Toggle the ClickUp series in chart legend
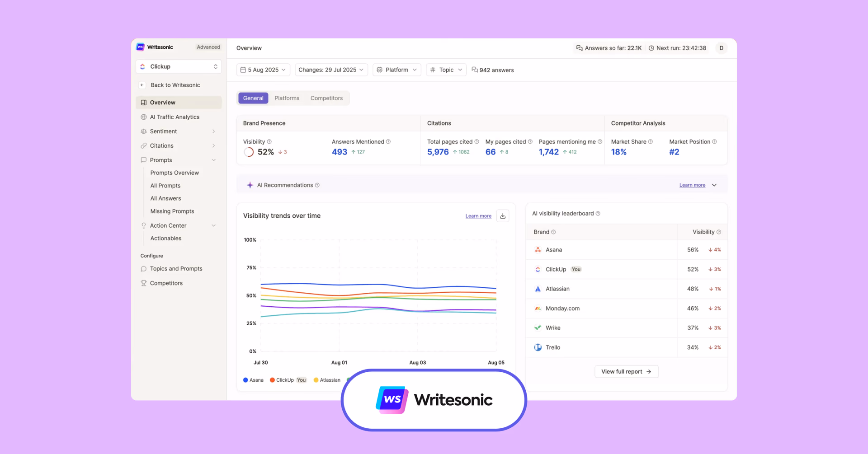This screenshot has height=454, width=868. point(282,380)
